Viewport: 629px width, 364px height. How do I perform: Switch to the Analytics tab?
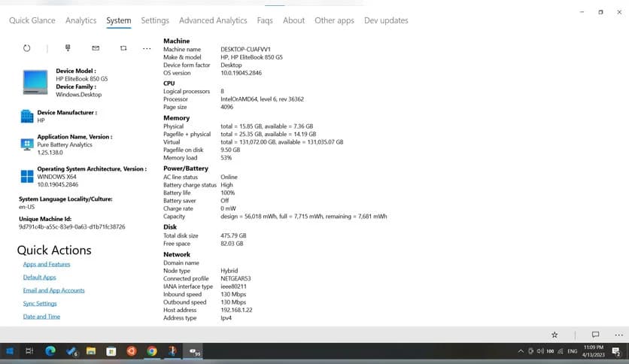81,20
